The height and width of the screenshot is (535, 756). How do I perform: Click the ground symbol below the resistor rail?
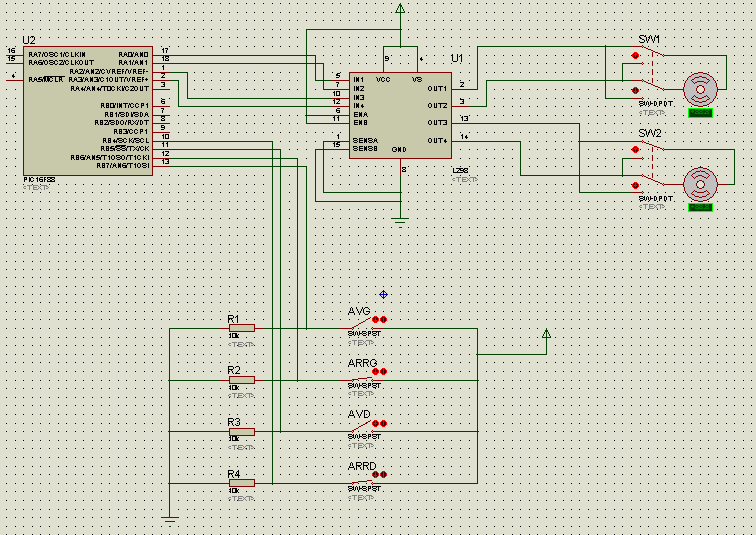(169, 521)
